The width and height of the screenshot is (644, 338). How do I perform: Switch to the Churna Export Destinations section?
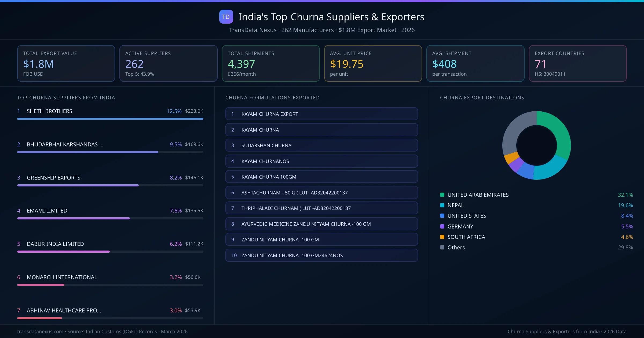point(482,98)
